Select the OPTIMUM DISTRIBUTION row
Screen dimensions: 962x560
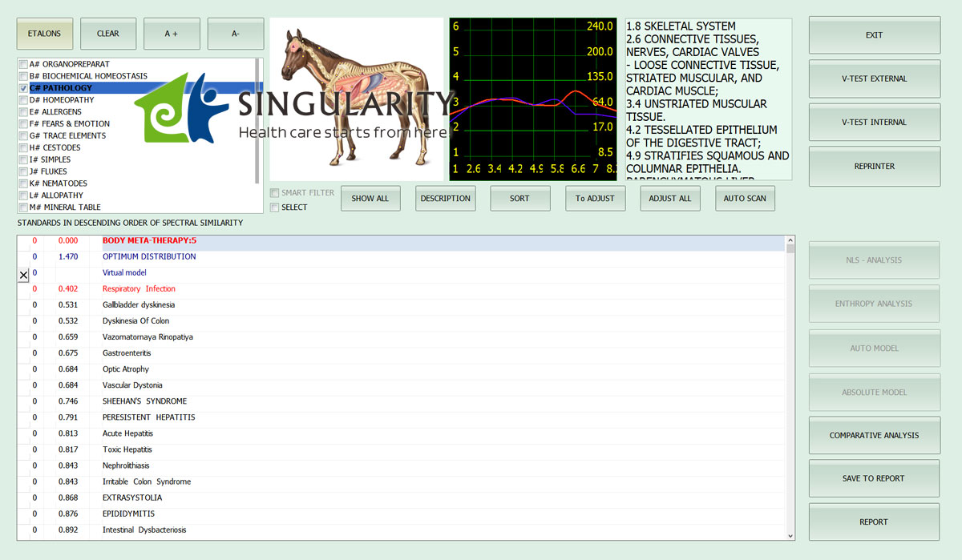[149, 257]
